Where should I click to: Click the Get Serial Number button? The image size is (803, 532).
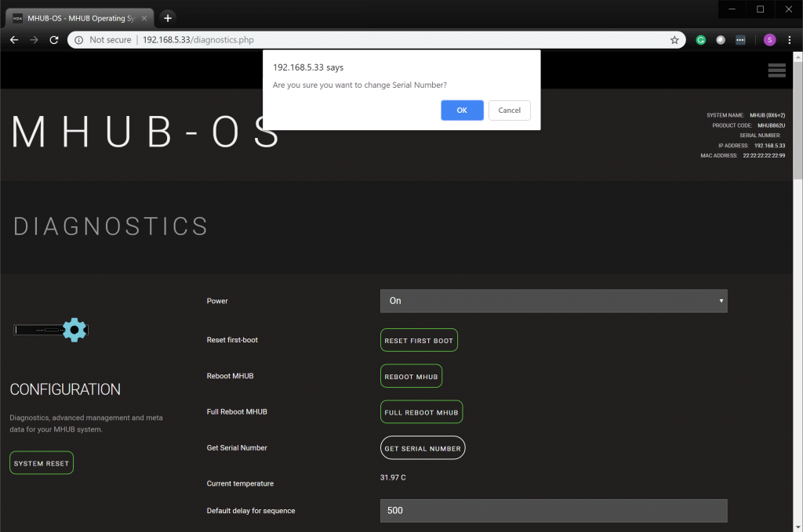423,447
